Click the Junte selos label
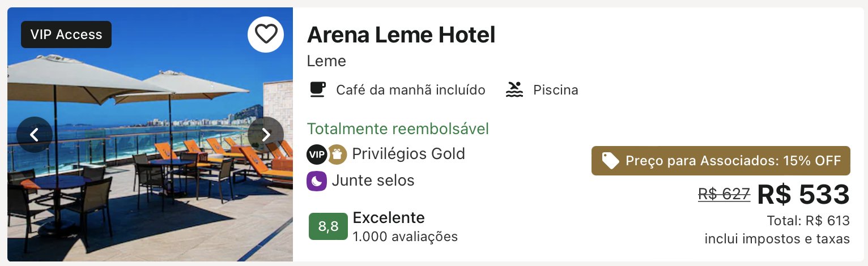The height and width of the screenshot is (266, 868). coord(373,181)
